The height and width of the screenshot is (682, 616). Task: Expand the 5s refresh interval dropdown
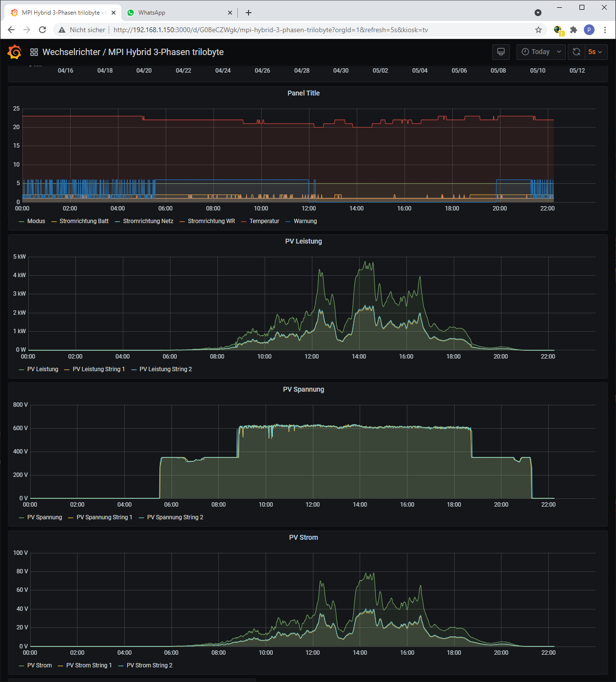point(595,52)
